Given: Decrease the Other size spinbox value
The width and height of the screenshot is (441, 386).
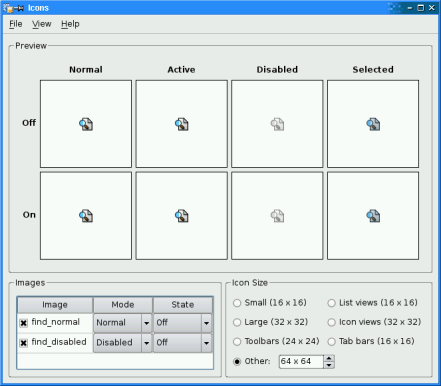Looking at the screenshot, I should [x=329, y=365].
